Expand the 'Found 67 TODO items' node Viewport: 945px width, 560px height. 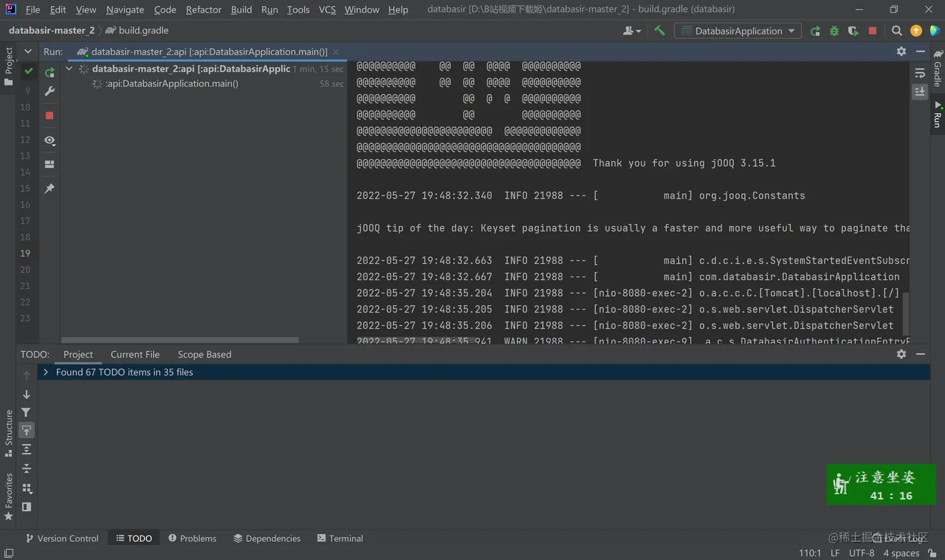point(46,372)
